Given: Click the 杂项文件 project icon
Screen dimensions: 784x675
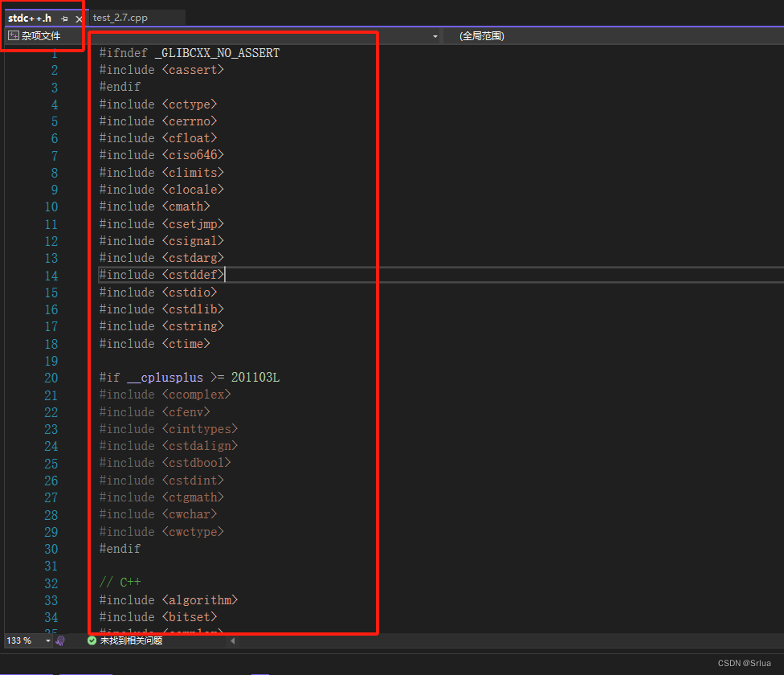Looking at the screenshot, I should click(14, 35).
